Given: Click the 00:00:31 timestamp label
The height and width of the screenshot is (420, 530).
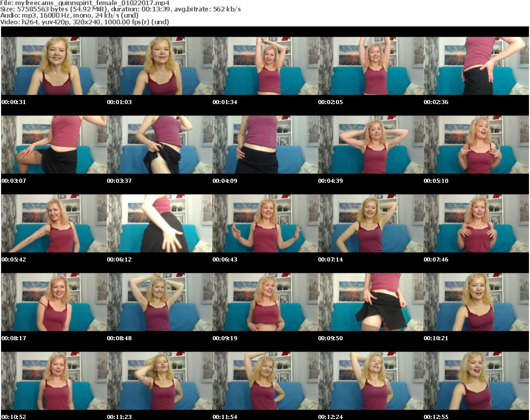Looking at the screenshot, I should click(x=13, y=102).
